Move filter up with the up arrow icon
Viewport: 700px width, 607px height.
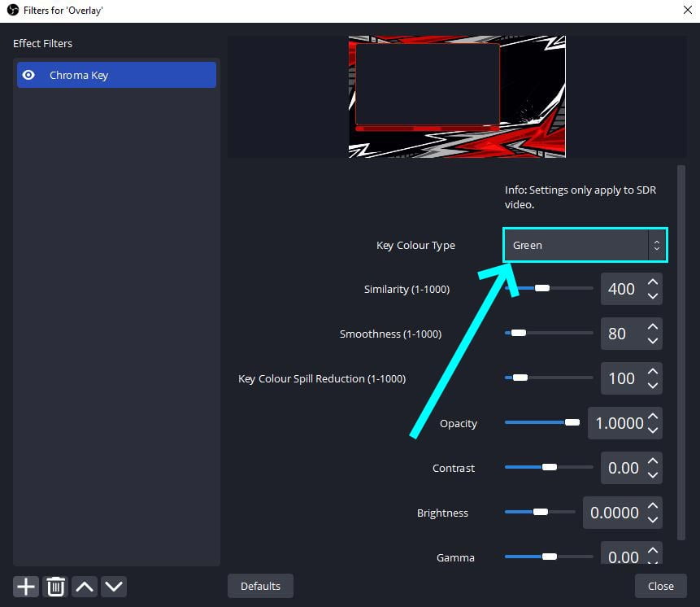[85, 586]
